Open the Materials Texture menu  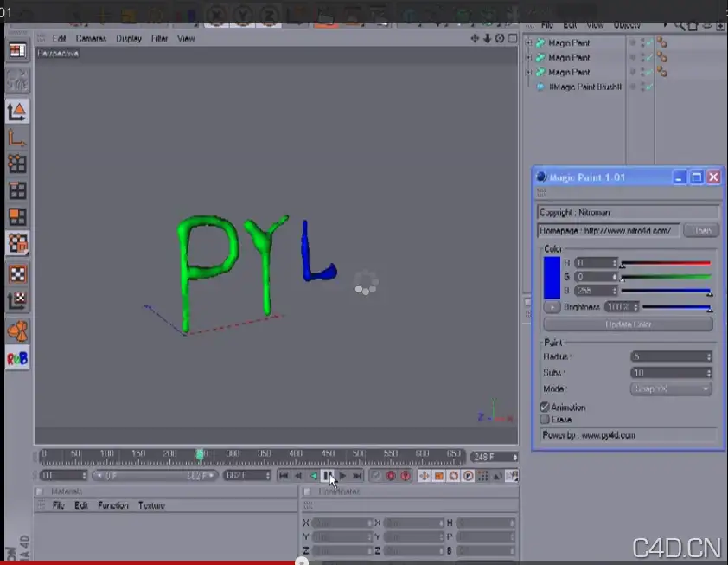click(x=151, y=505)
